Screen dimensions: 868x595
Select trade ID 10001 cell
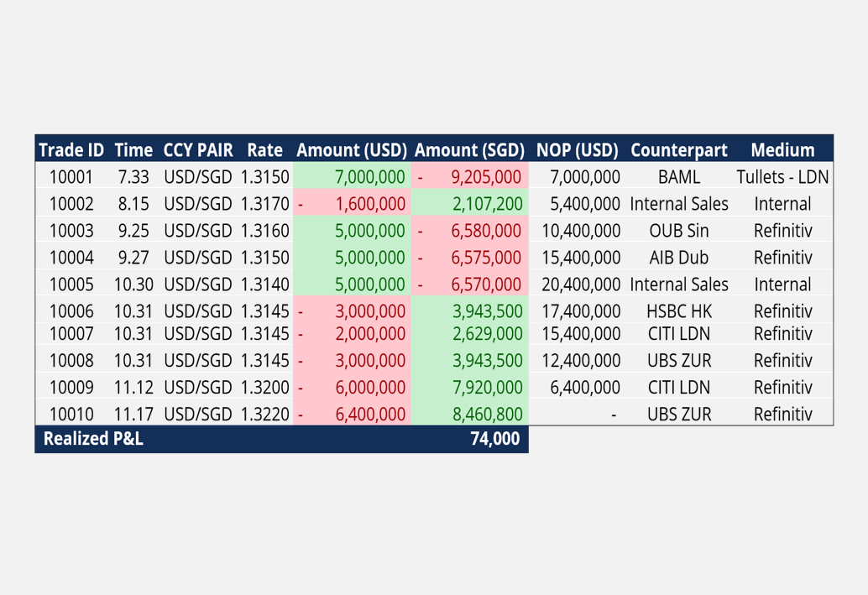[x=71, y=177]
